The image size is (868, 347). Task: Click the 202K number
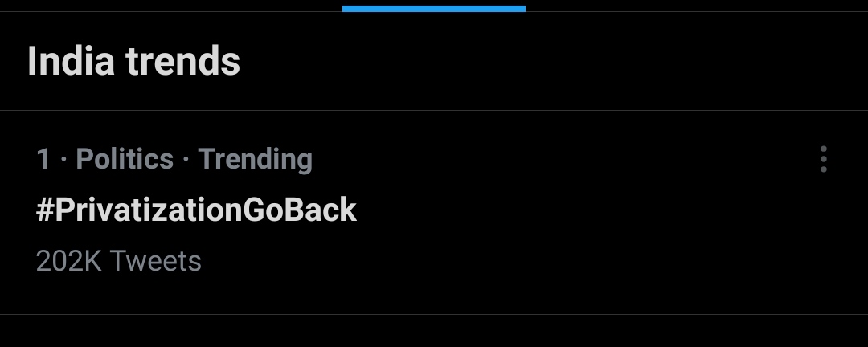point(69,261)
